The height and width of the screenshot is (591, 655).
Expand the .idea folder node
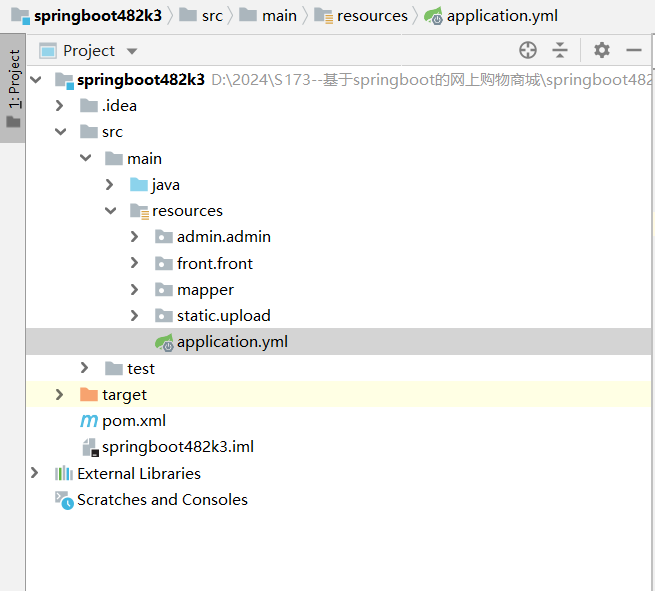(x=60, y=106)
